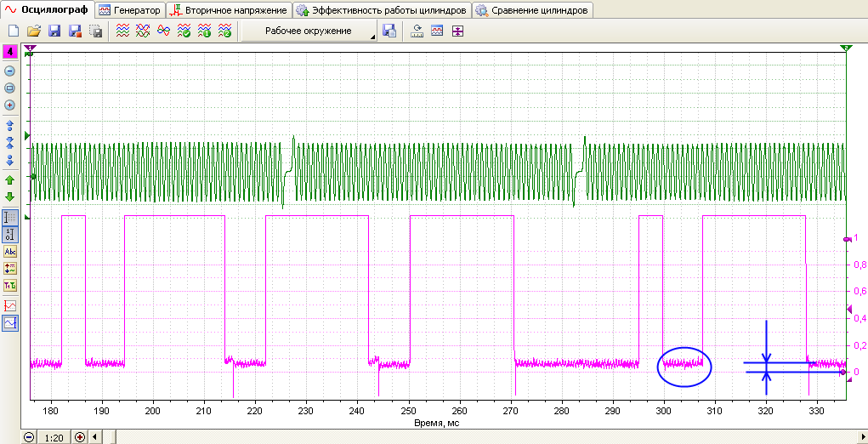Click magenta level handle near value 1
Image resolution: width=868 pixels, height=444 pixels.
click(847, 239)
